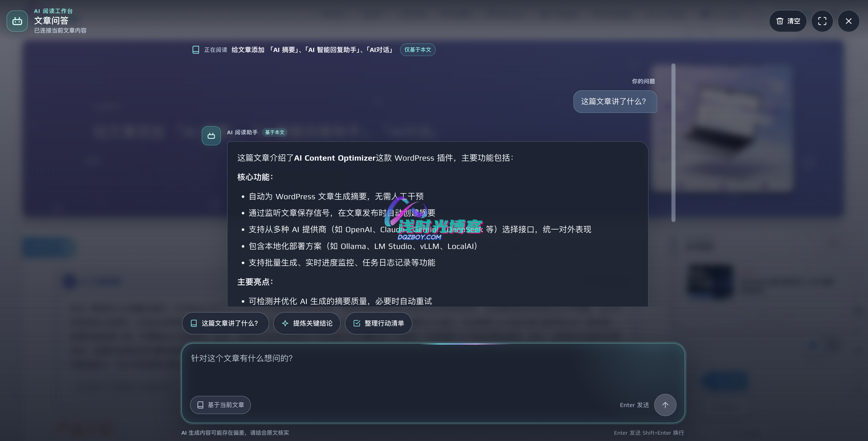Viewport: 868px width, 441px height.
Task: Click the bullet about Ollama and LM Studio
Action: [x=363, y=246]
